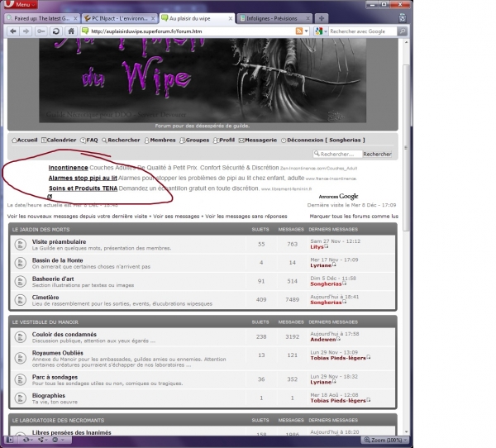The image size is (496, 448).
Task: Open the Google search engine selector
Action: point(321,31)
